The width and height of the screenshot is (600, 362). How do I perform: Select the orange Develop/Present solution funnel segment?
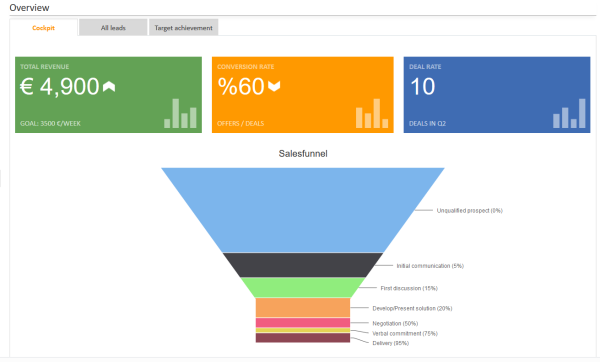pyautogui.click(x=303, y=308)
